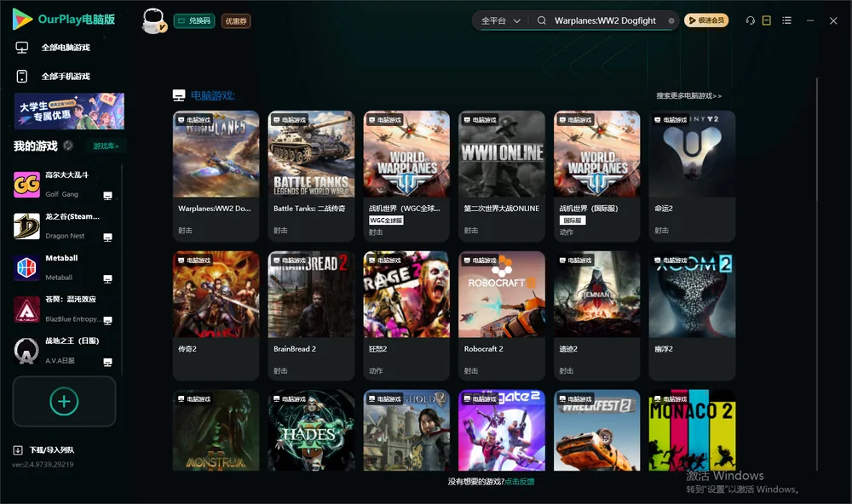Focus the Warplanes:WW2 Dogfight search field

tap(605, 20)
